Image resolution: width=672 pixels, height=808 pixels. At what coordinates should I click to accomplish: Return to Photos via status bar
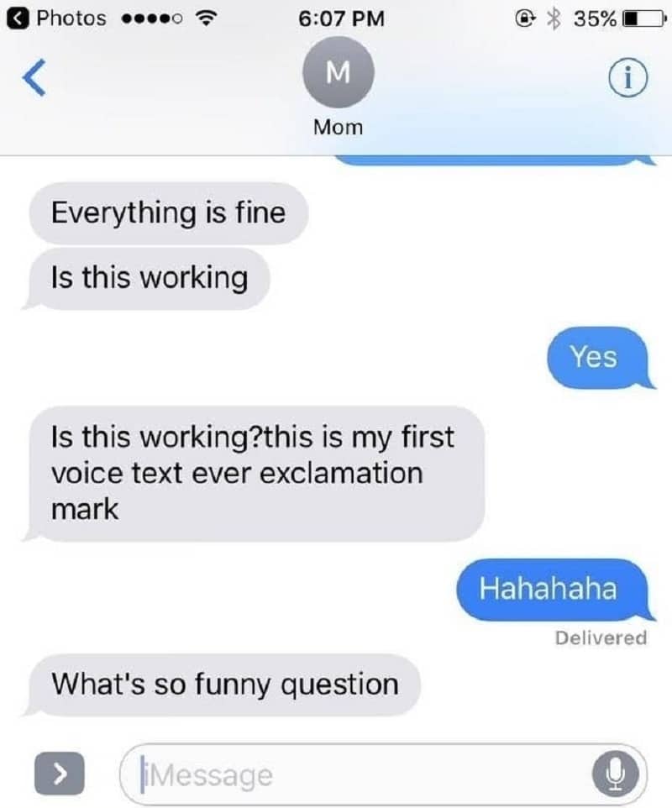pyautogui.click(x=56, y=18)
